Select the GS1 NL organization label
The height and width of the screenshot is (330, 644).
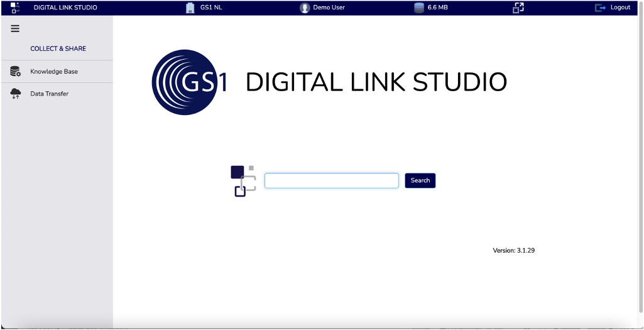coord(211,8)
